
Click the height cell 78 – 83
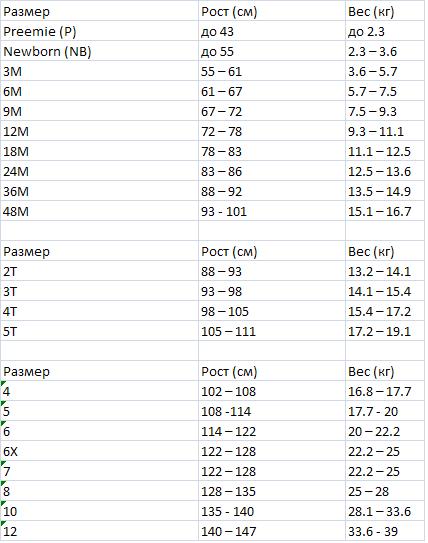pos(272,151)
